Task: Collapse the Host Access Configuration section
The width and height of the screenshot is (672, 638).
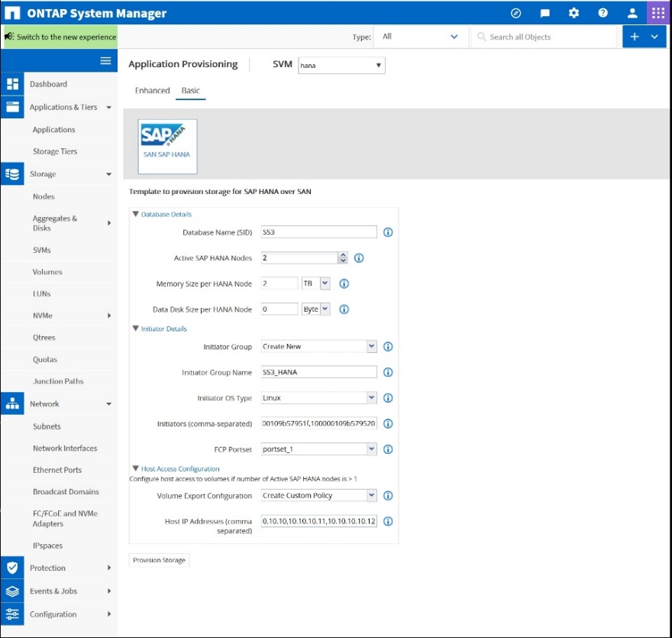Action: [x=135, y=468]
